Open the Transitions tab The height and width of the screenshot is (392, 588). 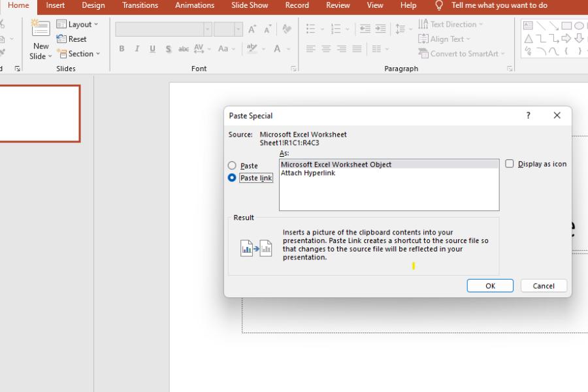point(140,5)
